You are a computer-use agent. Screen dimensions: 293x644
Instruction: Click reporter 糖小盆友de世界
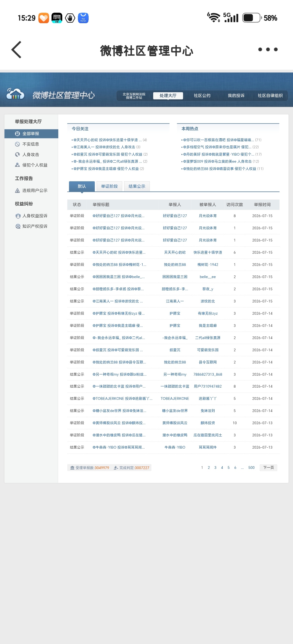175,411
